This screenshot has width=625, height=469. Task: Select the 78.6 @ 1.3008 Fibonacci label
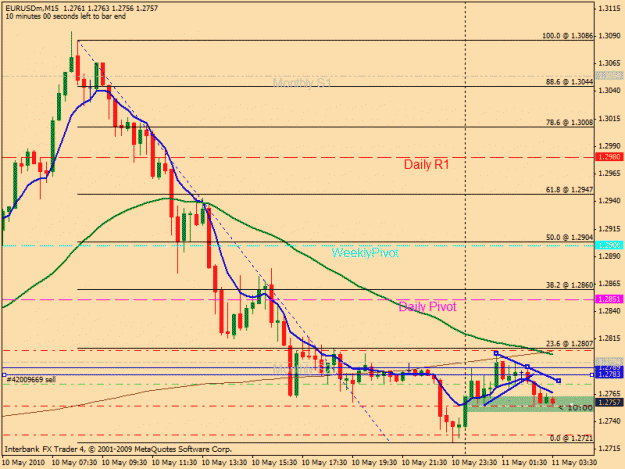[570, 122]
